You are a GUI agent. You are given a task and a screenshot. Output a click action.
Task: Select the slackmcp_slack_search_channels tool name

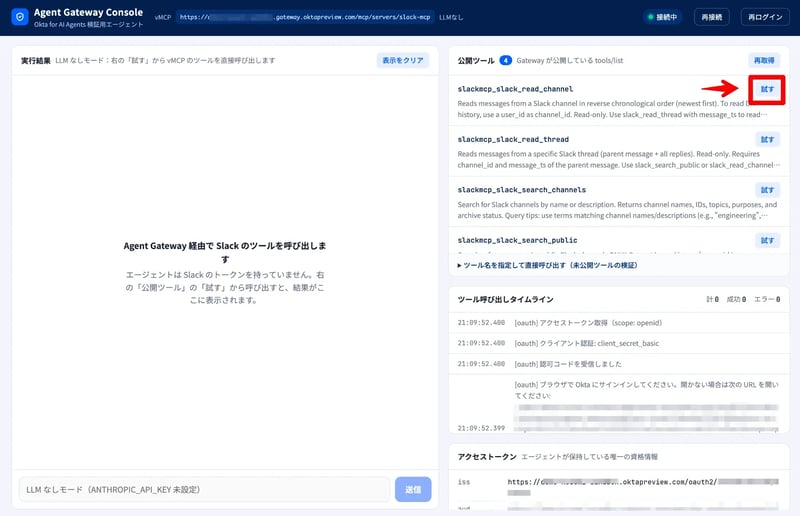click(521, 190)
